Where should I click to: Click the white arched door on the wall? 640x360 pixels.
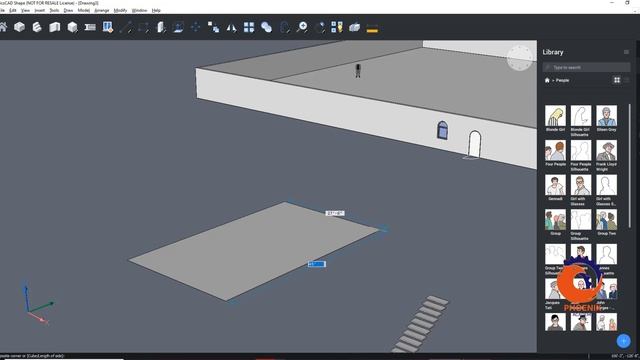(x=474, y=144)
